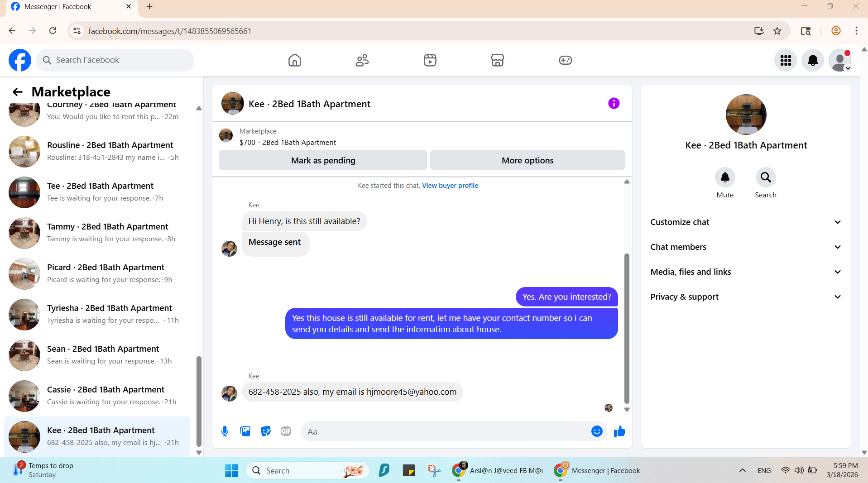Open Windows Start menu
The width and height of the screenshot is (868, 483).
(x=231, y=471)
